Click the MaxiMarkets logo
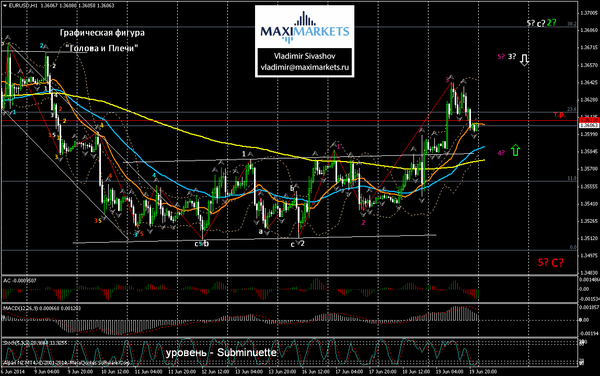The width and height of the screenshot is (600, 376). click(x=305, y=27)
